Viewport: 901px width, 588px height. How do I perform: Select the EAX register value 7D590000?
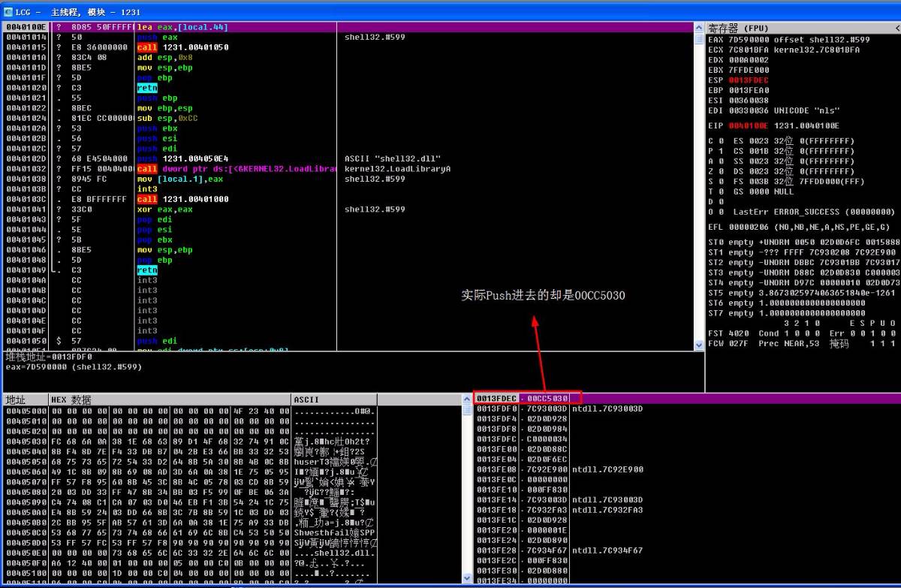tap(750, 40)
